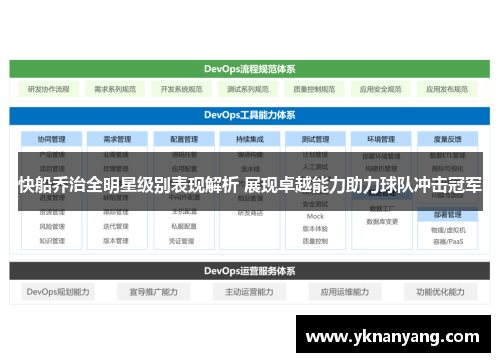Viewport: 500px width, 362px height.
Task: Click the dark DevOps运营服务体系 header bar
Action: (x=250, y=271)
